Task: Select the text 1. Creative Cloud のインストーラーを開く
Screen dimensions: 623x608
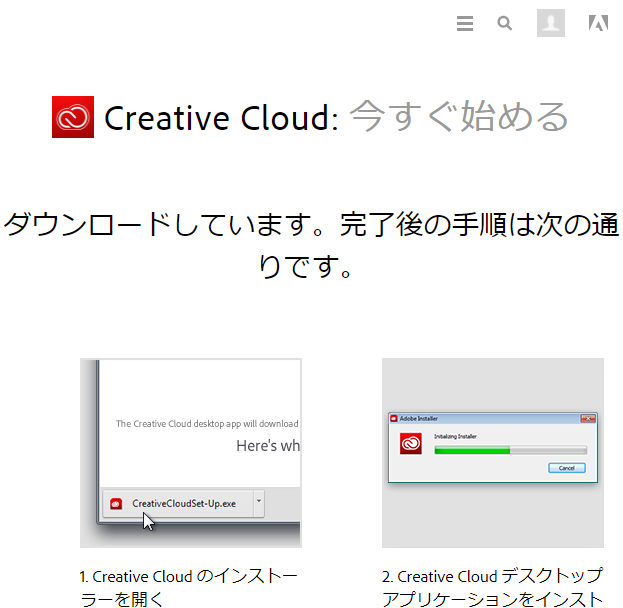Action: (x=188, y=588)
